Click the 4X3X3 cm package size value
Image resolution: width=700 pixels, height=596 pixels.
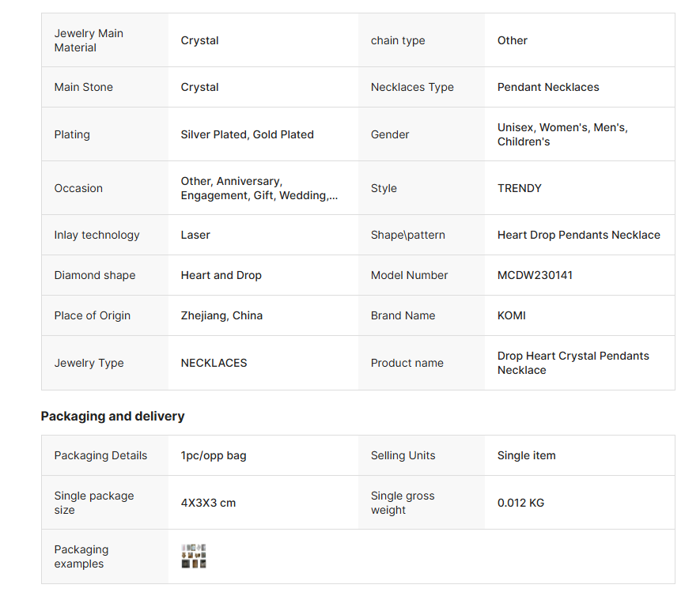click(x=208, y=503)
